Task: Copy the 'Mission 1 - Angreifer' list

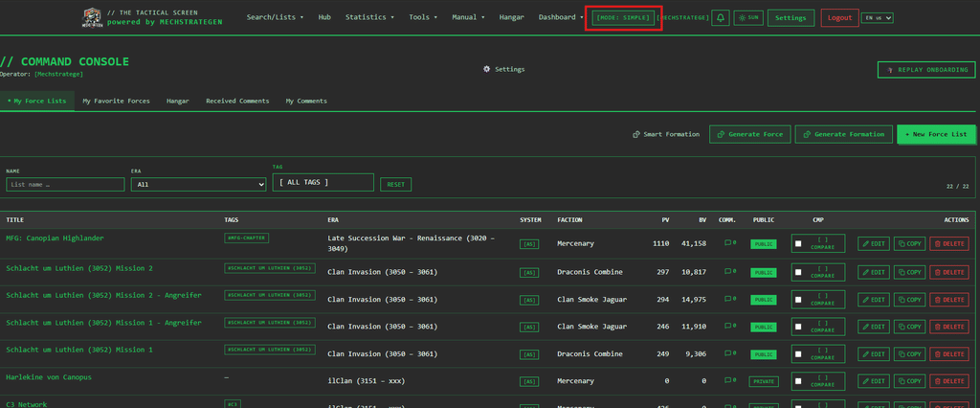Action: click(909, 327)
